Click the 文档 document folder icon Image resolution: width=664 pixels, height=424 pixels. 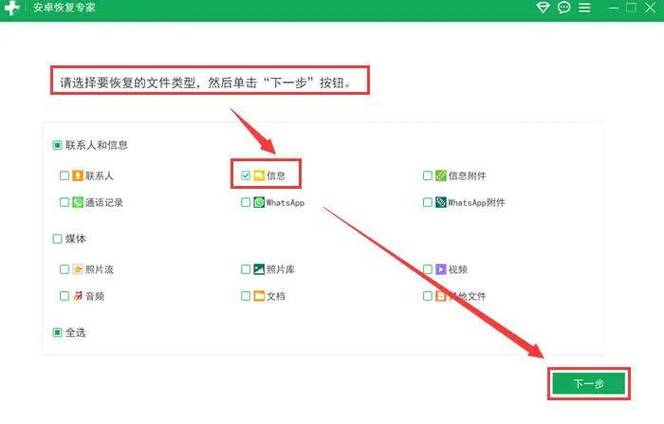coord(259,296)
